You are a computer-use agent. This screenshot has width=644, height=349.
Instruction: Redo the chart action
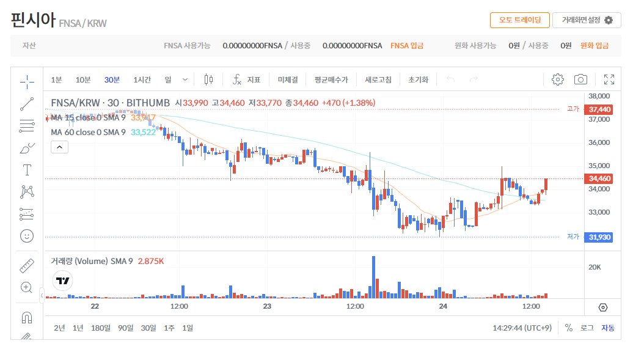474,79
